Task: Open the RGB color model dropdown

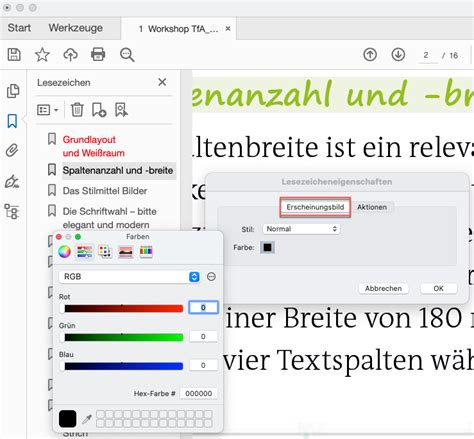Action: coord(130,277)
